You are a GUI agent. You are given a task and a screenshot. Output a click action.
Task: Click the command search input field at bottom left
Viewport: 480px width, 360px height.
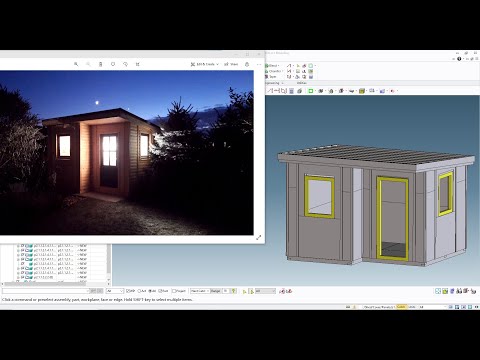46,291
